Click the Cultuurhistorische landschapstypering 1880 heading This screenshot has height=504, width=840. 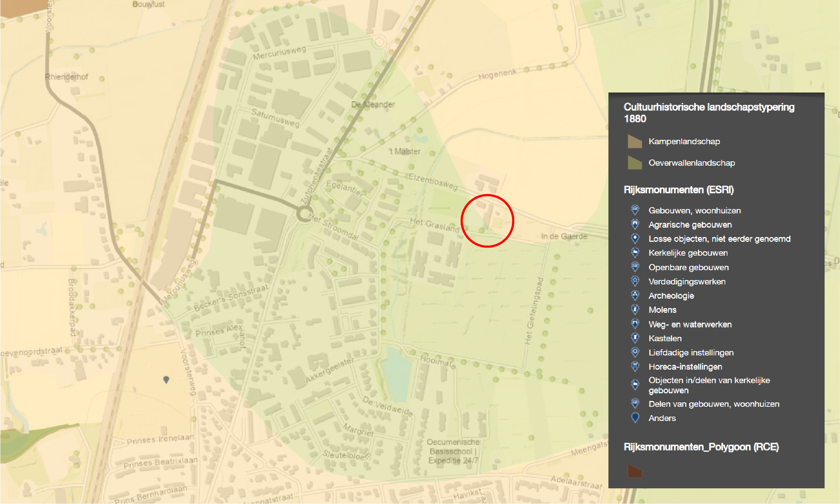click(709, 113)
